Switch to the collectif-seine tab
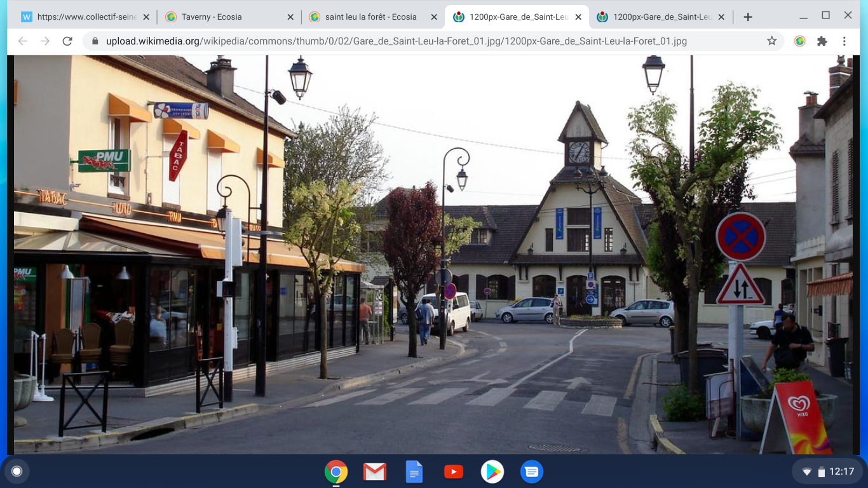The image size is (868, 488). [79, 17]
